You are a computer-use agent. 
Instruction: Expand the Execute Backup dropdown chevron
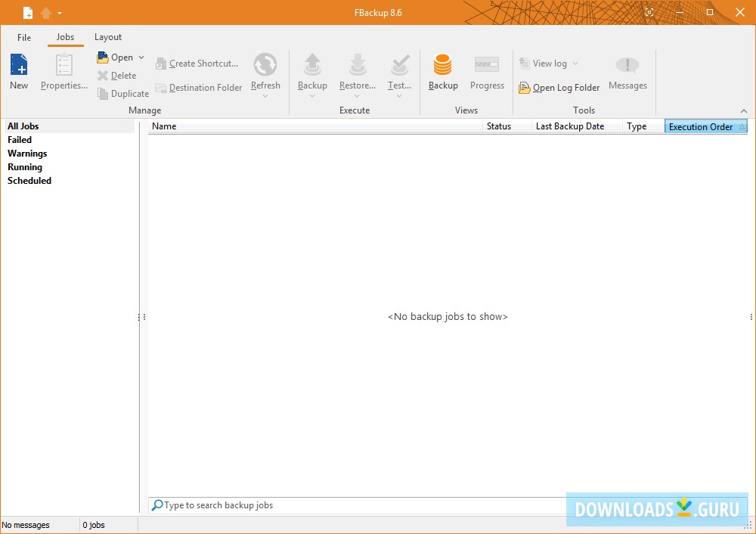[312, 96]
